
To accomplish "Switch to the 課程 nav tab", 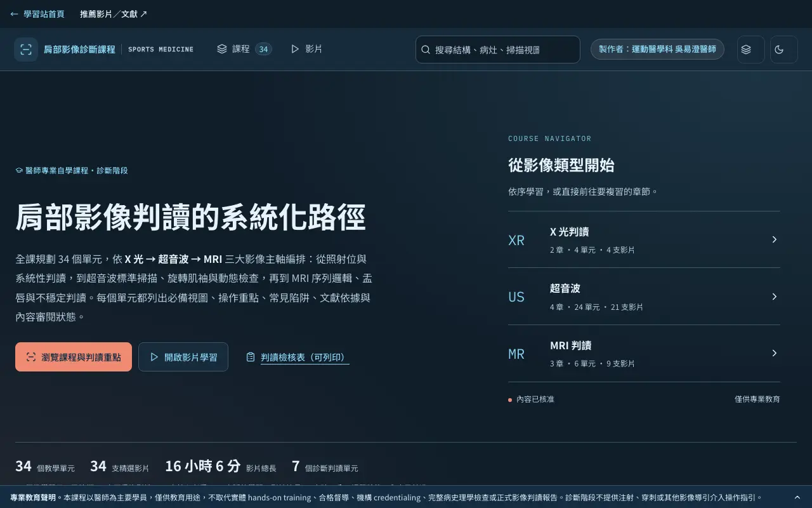I will 244,49.
